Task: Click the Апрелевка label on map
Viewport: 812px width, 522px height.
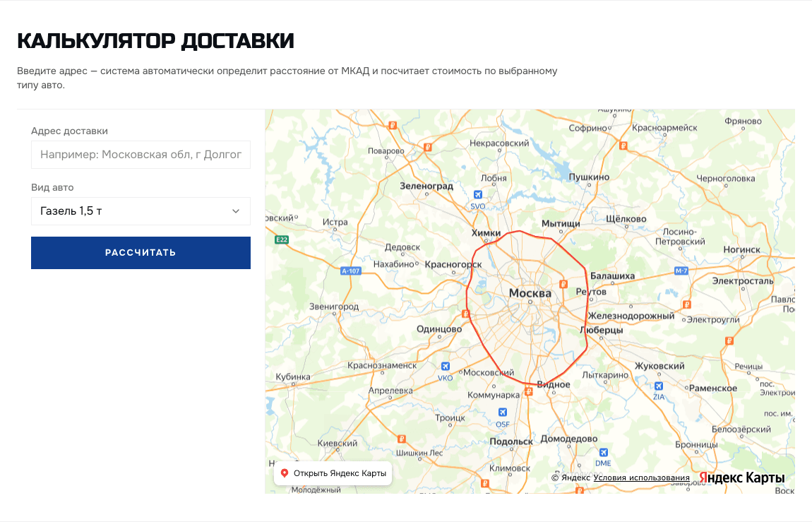Action: tap(390, 390)
